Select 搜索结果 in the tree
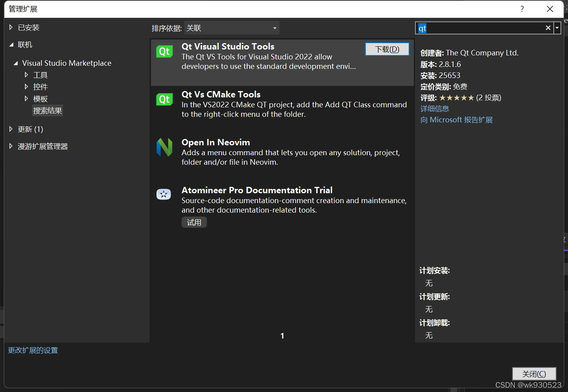Image resolution: width=568 pixels, height=392 pixels. pos(48,110)
